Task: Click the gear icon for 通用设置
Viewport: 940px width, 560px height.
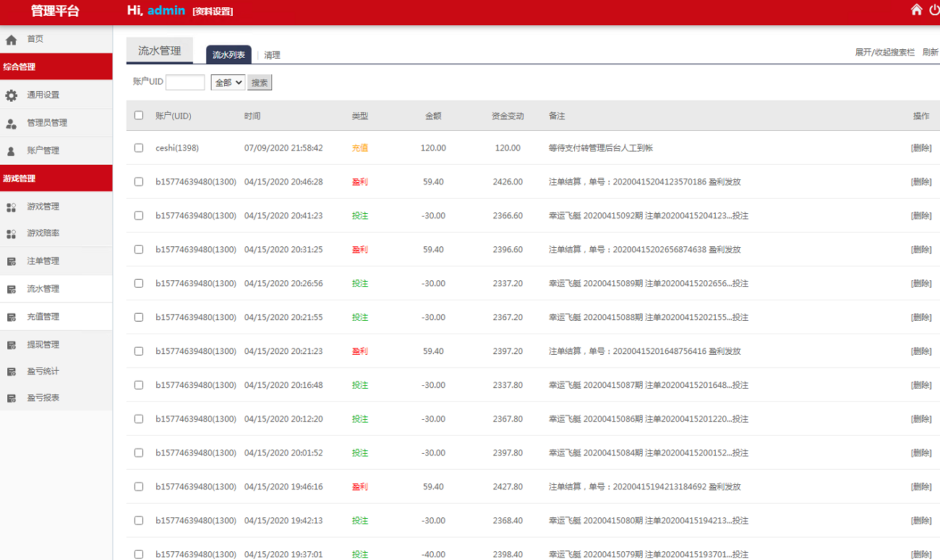Action: coord(12,95)
